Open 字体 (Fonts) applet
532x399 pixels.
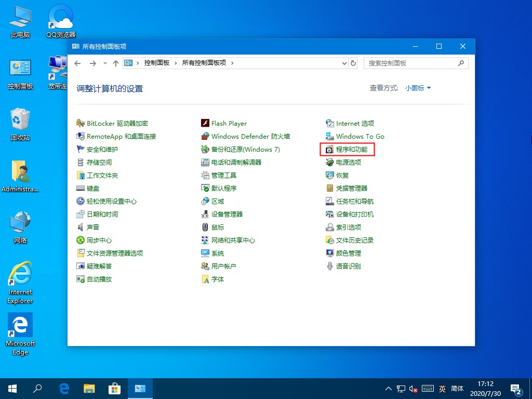click(217, 279)
